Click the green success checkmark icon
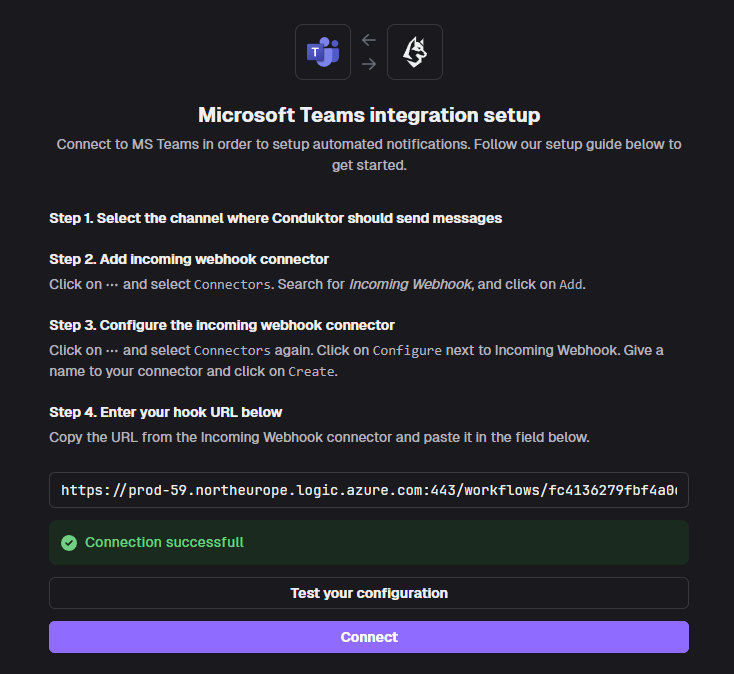Screen dimensions: 734x674 (69, 543)
